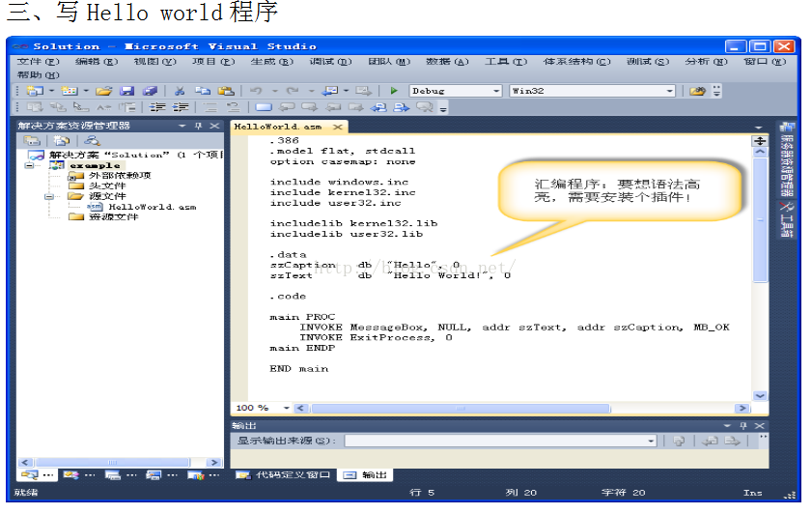This screenshot has width=812, height=514.
Task: Click the Display Object Member List icon
Action: [35, 107]
